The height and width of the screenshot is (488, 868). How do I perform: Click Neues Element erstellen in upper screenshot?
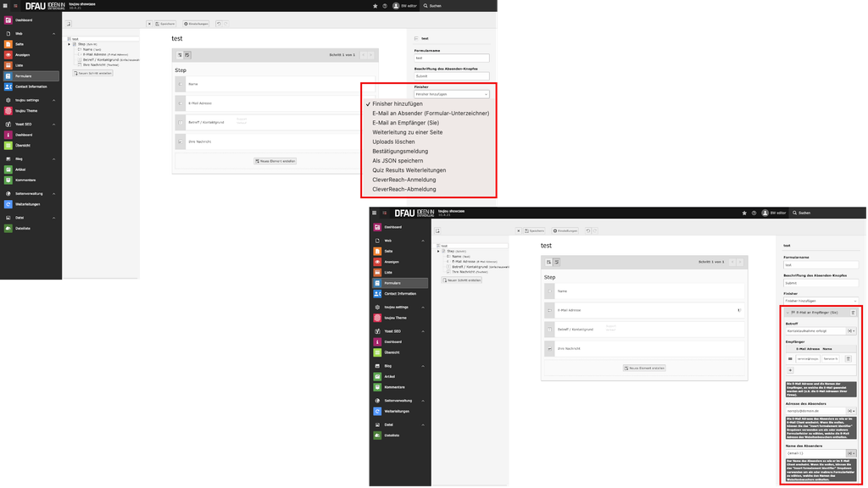point(275,161)
